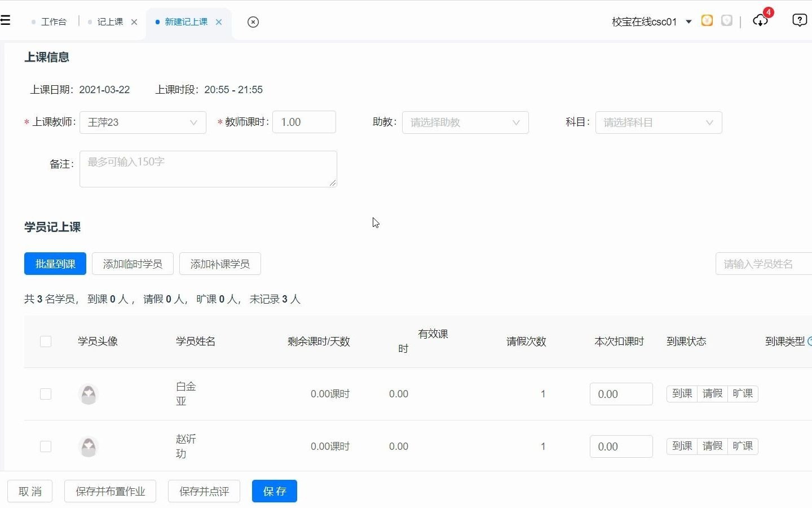The width and height of the screenshot is (812, 508).
Task: Click the 请假次数 column header
Action: pyautogui.click(x=526, y=341)
